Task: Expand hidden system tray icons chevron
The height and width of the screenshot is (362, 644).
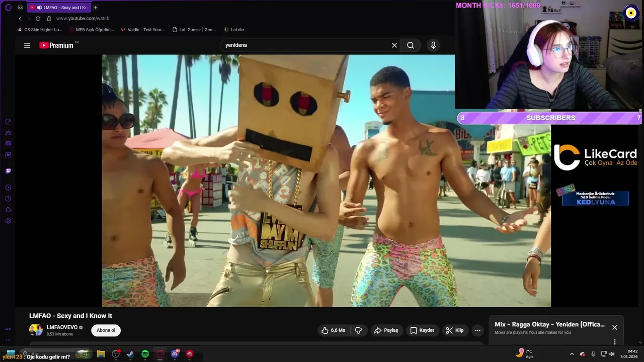Action: click(572, 354)
